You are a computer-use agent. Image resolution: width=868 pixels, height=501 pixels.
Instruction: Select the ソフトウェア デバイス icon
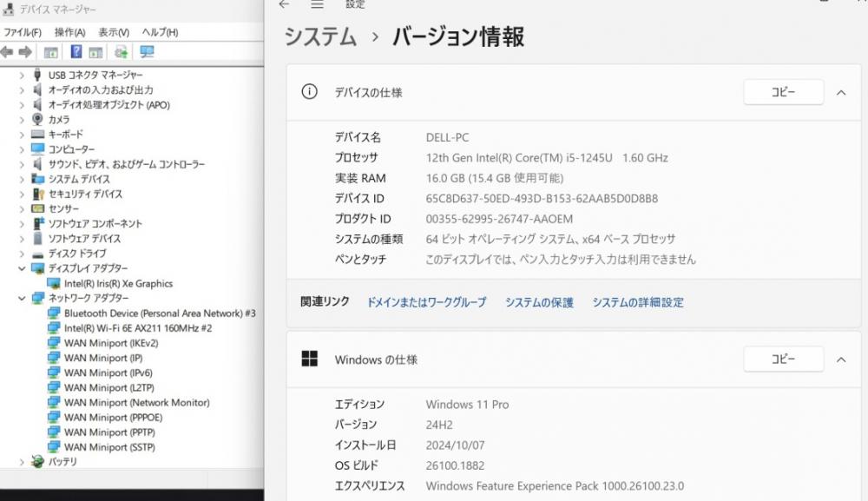coord(37,239)
